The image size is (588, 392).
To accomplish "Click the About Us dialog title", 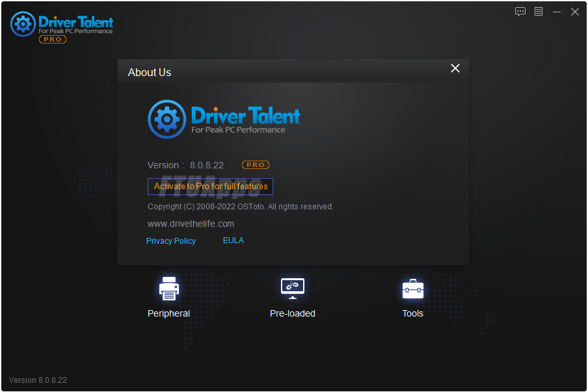I will pos(149,72).
